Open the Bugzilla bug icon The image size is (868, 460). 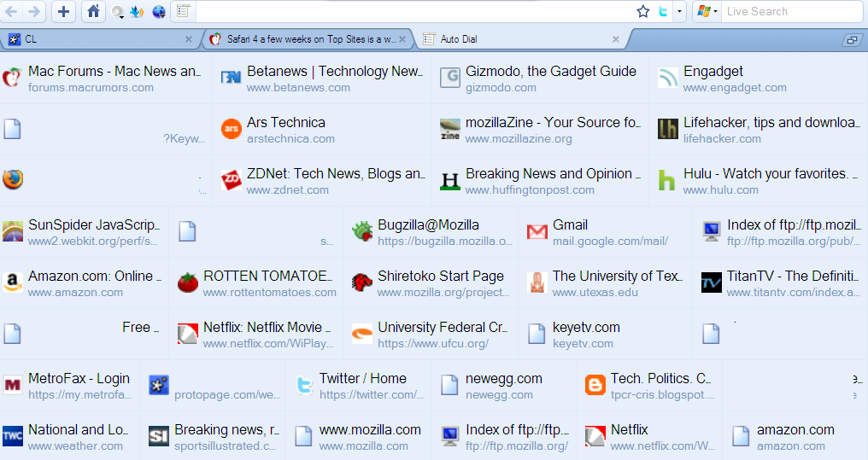pyautogui.click(x=362, y=231)
